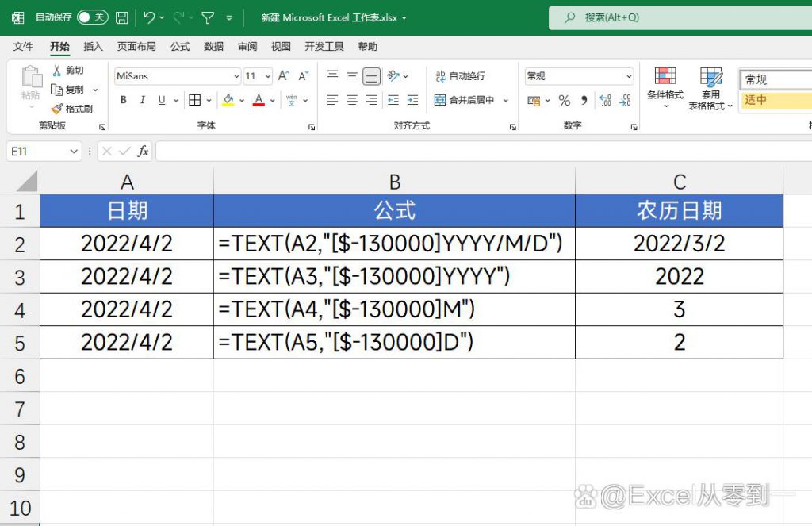The width and height of the screenshot is (812, 526).
Task: Open the number format 常规 dropdown
Action: 629,77
